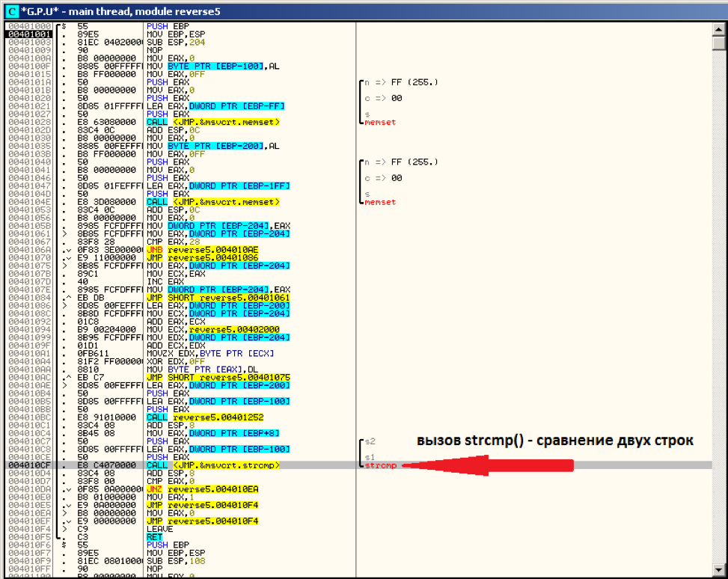Click comment 'c => 00' of second memset
Screen dimensions: 728x579
(384, 178)
